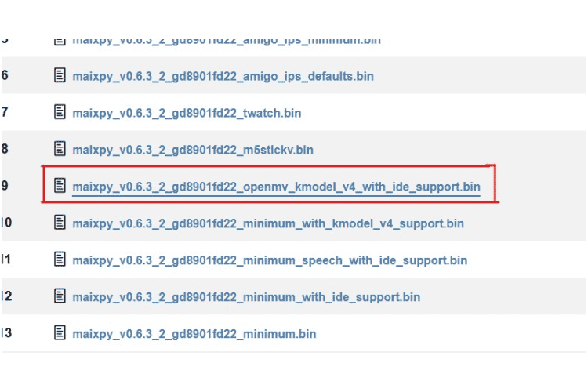Screen dimensions: 588x392
Task: Click file icon beside the last minimum.bin entry
Action: 60,332
